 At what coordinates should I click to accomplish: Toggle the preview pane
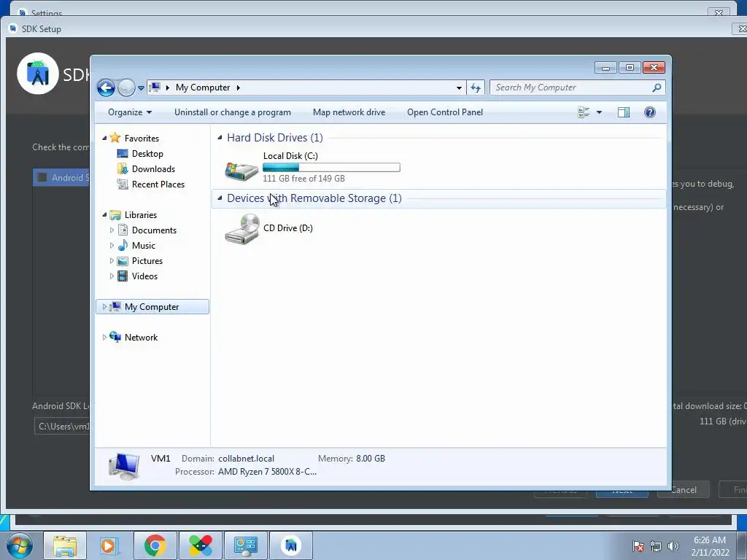click(624, 112)
